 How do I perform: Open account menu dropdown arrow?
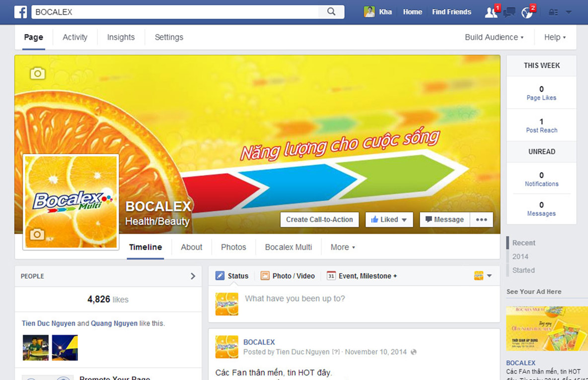pyautogui.click(x=569, y=12)
